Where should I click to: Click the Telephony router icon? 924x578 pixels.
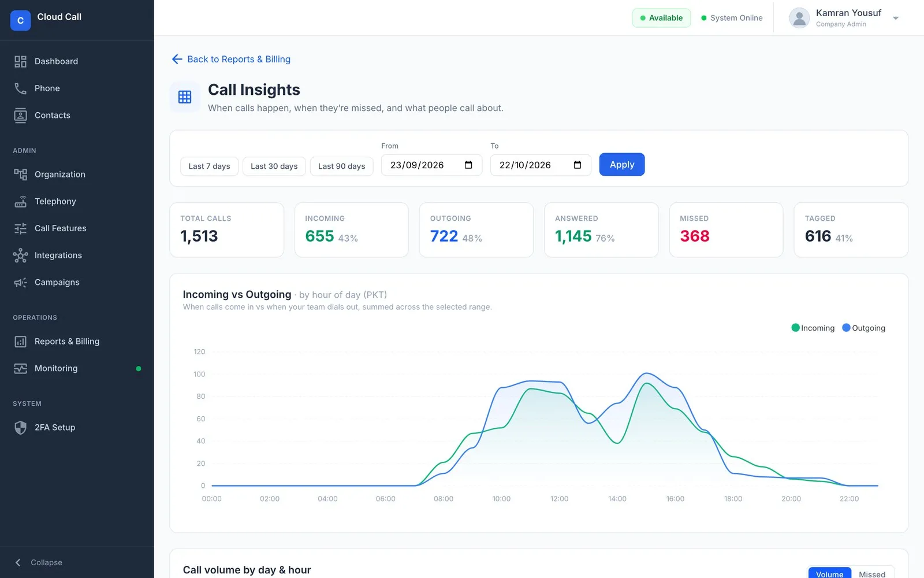(x=20, y=201)
